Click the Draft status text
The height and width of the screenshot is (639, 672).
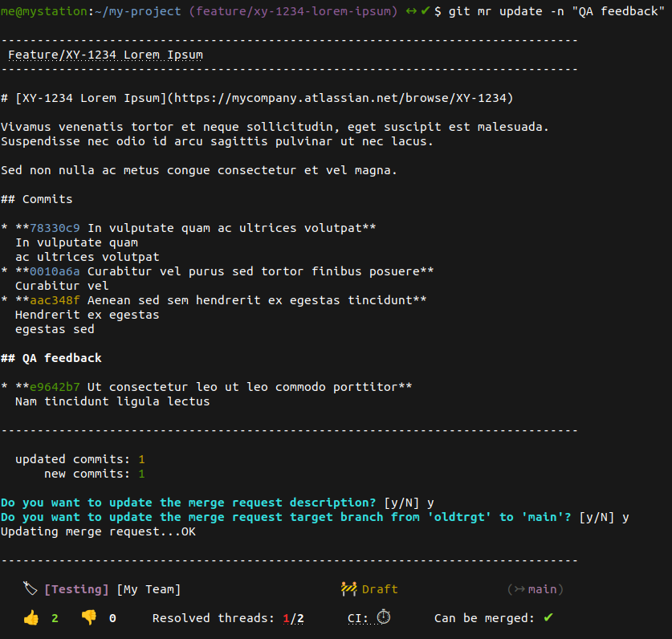tap(380, 589)
